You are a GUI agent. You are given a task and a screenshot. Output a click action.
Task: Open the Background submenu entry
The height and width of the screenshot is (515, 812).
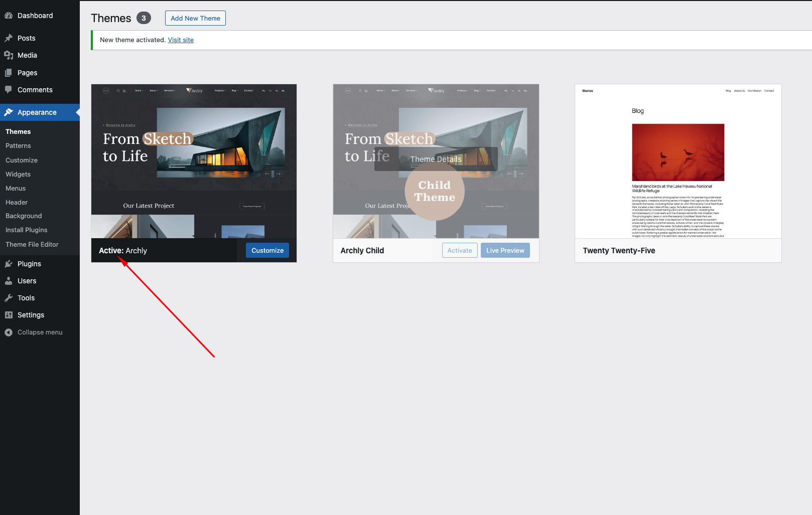(24, 216)
